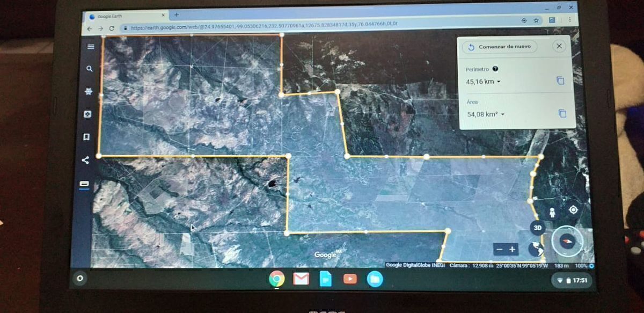644x313 pixels.
Task: Click the location permission icon in address bar
Action: (524, 20)
